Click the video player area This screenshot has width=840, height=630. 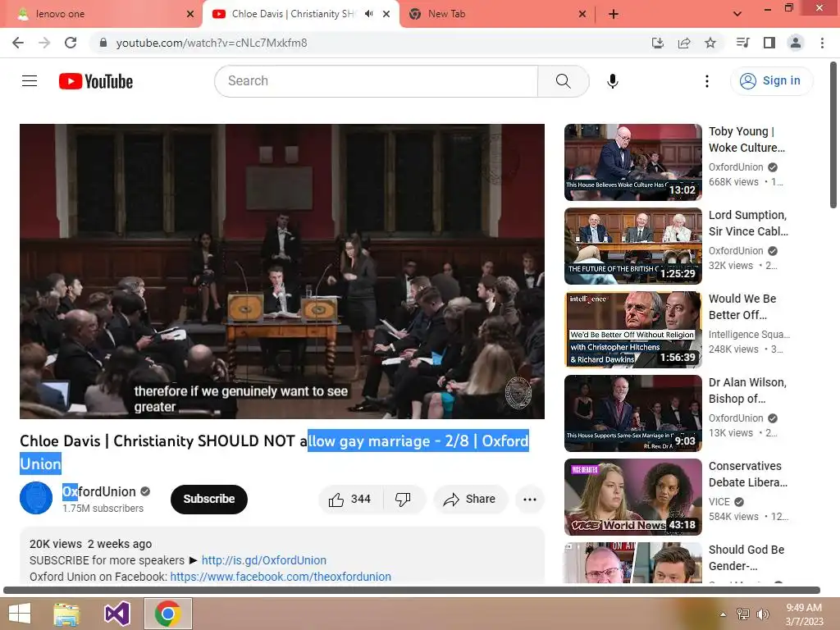click(282, 271)
